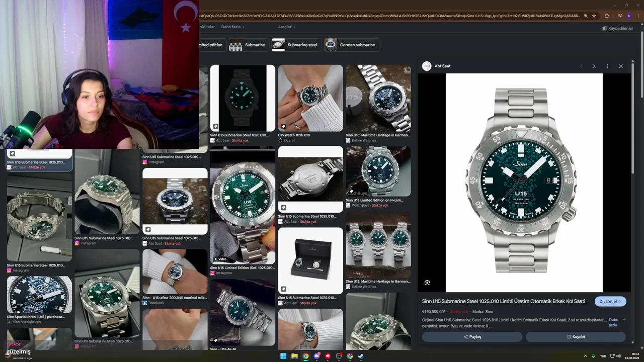Share the image with Paylaş button
The image size is (644, 362).
pyautogui.click(x=472, y=337)
